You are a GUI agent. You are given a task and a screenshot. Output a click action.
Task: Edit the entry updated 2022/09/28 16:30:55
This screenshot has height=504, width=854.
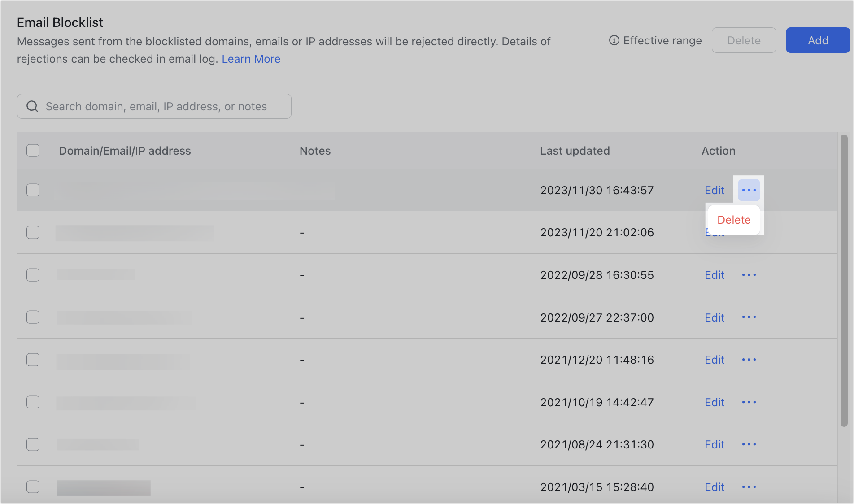pos(715,275)
